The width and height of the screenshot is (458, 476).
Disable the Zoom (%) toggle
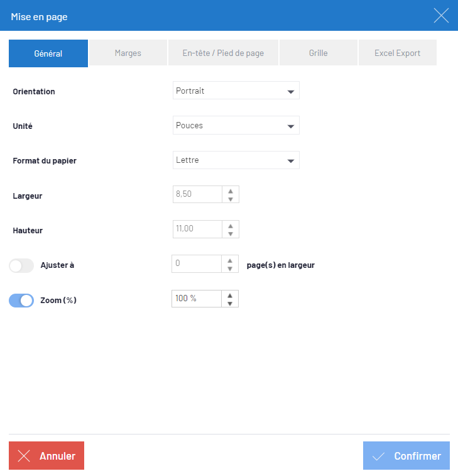click(x=21, y=301)
